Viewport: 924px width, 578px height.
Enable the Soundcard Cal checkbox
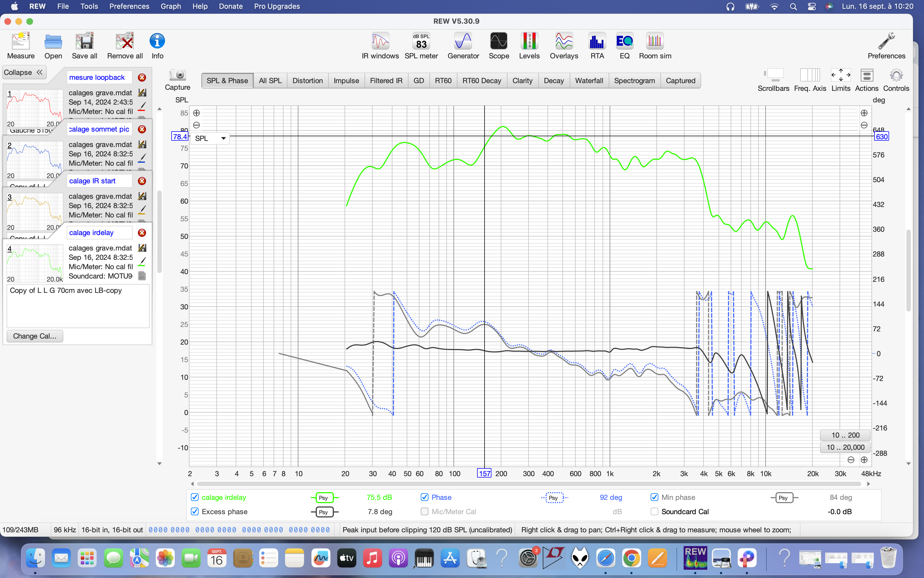click(x=654, y=511)
